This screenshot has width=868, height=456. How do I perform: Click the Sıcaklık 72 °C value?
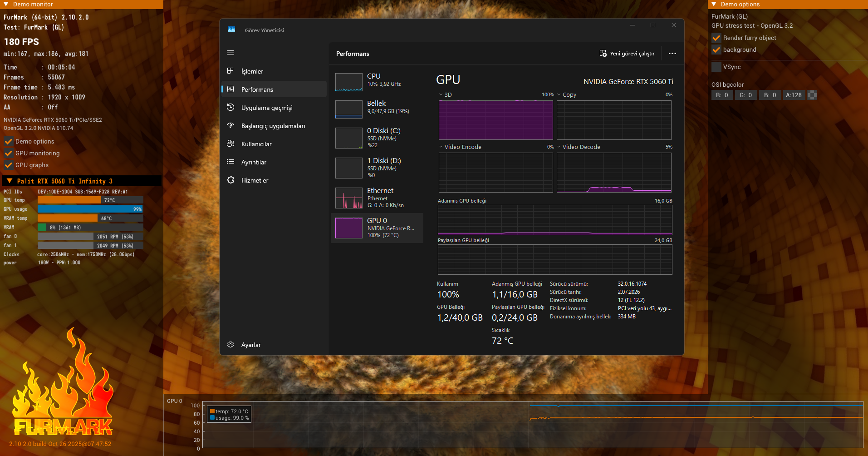[502, 341]
